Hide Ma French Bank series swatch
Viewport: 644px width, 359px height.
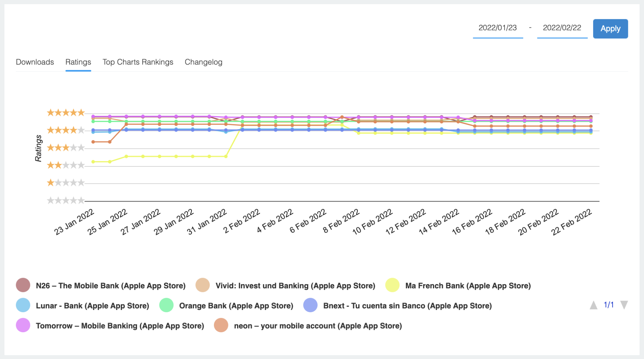pos(392,285)
